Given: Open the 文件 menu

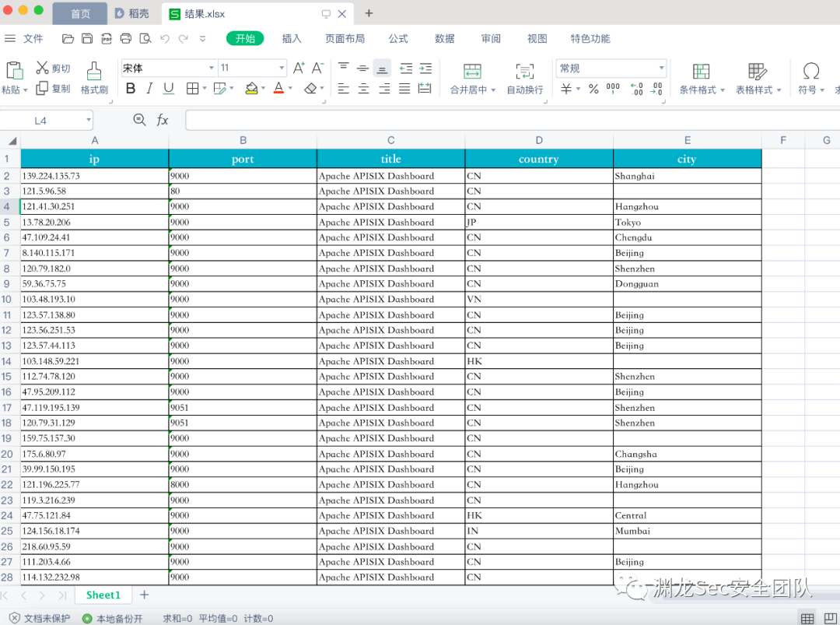Looking at the screenshot, I should point(33,39).
